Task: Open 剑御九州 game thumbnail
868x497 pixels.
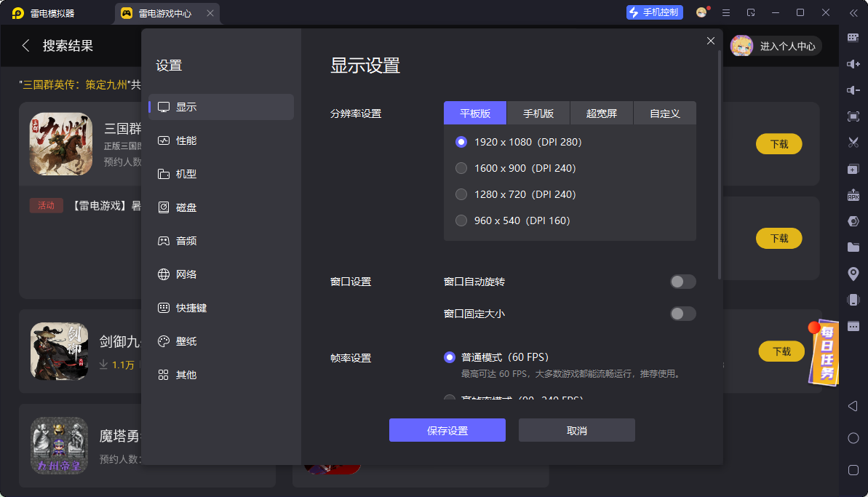Action: 59,351
